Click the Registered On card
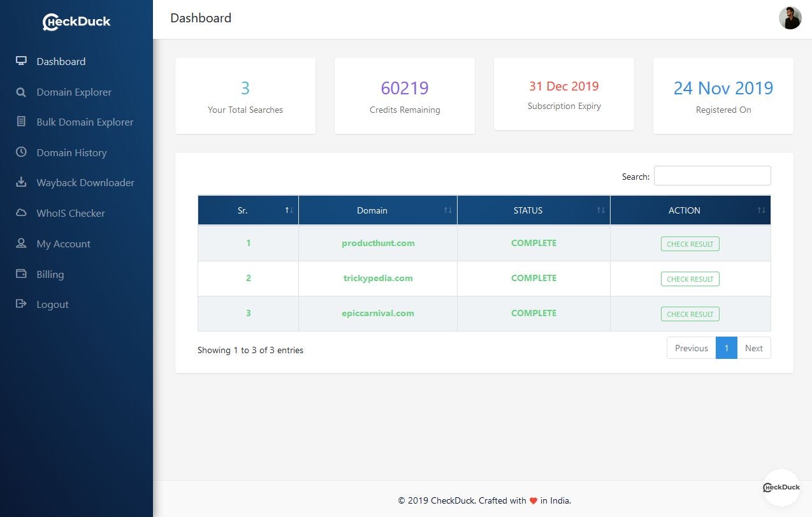This screenshot has width=812, height=517. 723,96
